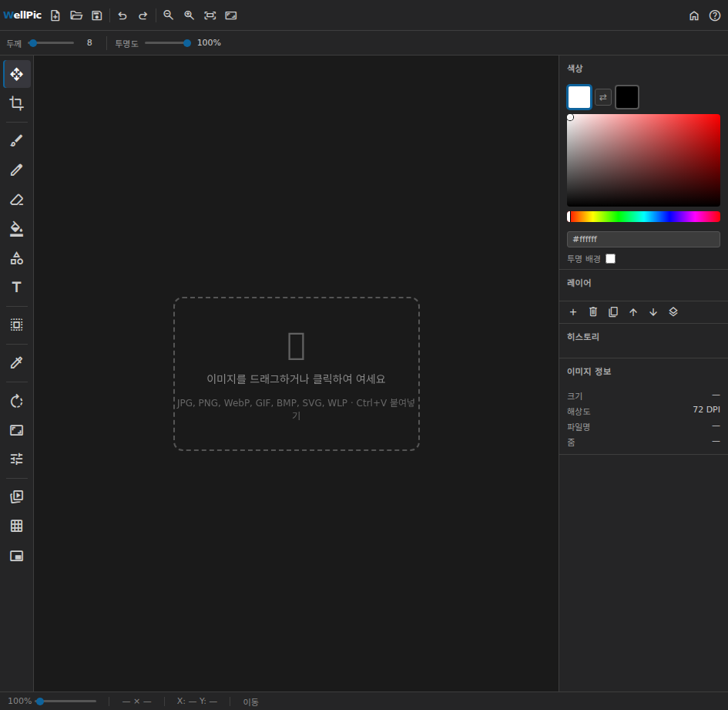Click the 두께 thickness slider
Viewport: 728px width, 710px height.
tap(51, 42)
